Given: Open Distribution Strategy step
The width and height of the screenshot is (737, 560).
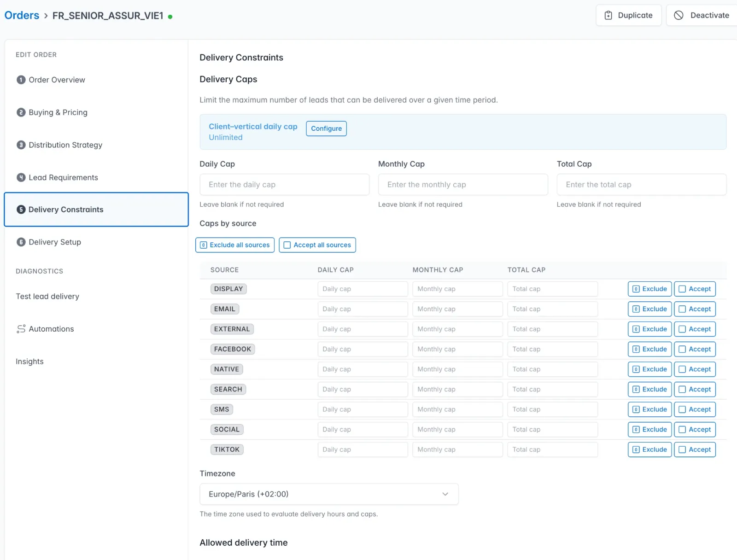Looking at the screenshot, I should (x=96, y=145).
